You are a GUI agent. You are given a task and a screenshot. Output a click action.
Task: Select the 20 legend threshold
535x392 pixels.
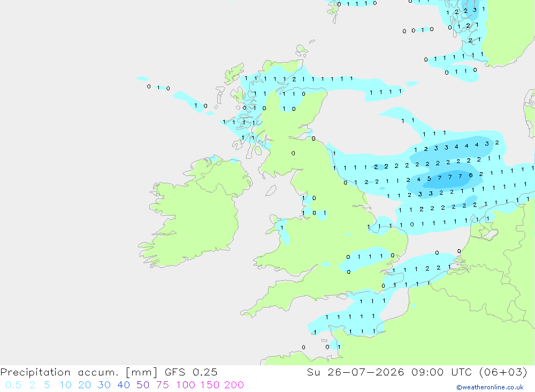click(85, 385)
